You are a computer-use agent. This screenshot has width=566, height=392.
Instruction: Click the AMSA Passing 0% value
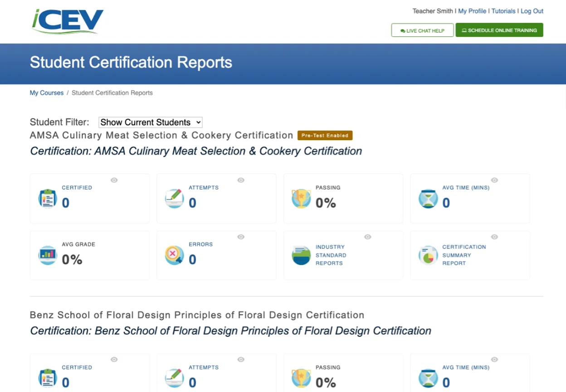[326, 203]
